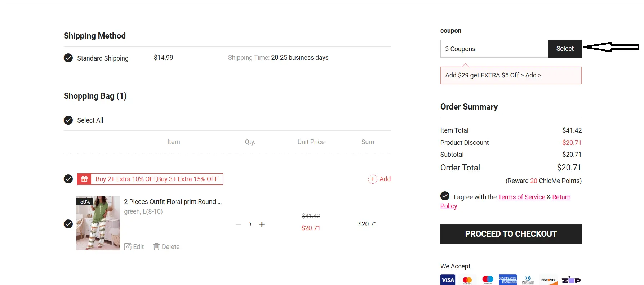Click the Diners Club payment icon
Screen dimensions: 644x285
[x=528, y=280]
